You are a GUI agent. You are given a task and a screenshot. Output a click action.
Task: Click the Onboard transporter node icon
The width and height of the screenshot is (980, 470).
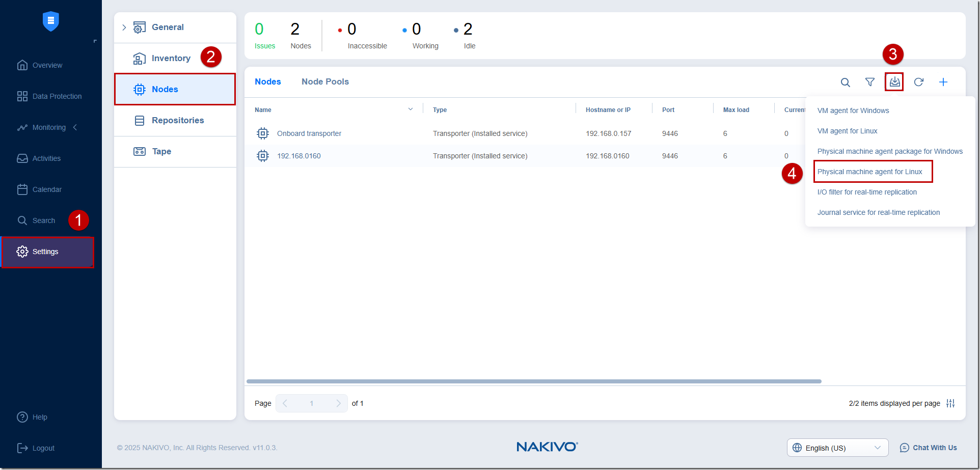(x=263, y=133)
